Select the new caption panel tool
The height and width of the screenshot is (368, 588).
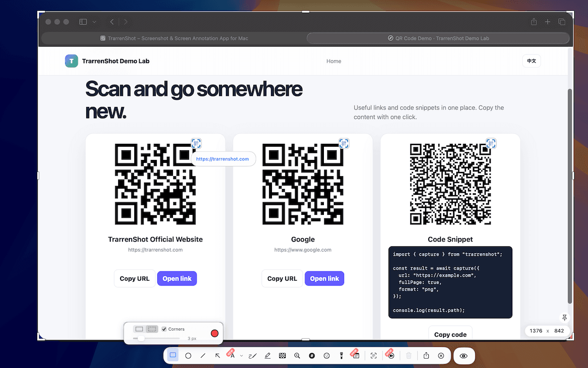click(x=356, y=355)
